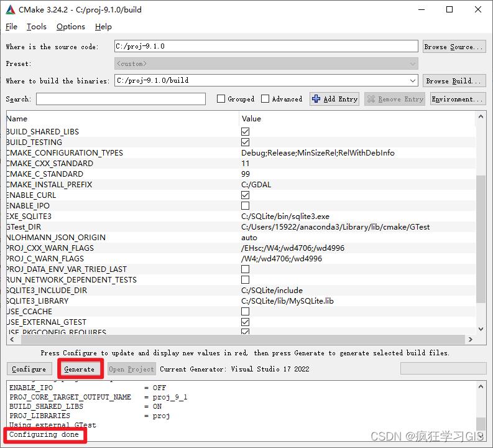Open the Tools menu

(37, 27)
